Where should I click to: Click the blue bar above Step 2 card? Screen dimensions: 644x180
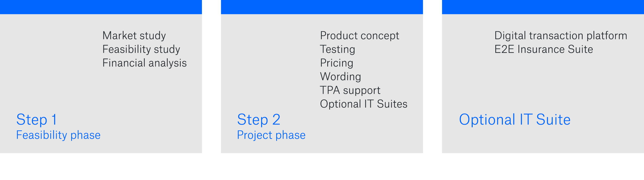pos(322,7)
